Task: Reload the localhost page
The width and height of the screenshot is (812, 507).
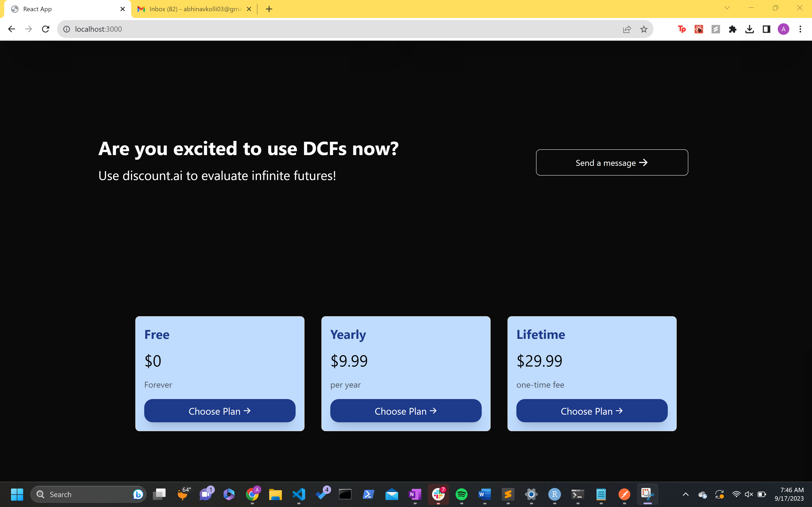Action: coord(46,29)
